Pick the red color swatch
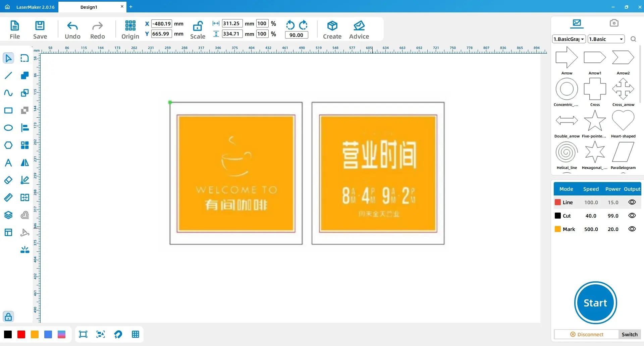 point(21,334)
